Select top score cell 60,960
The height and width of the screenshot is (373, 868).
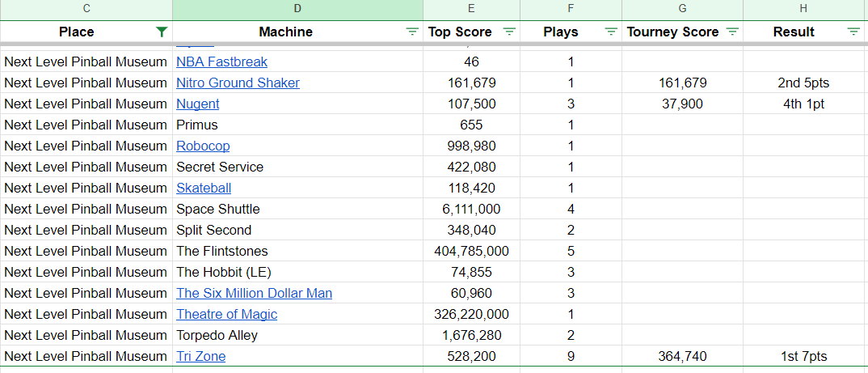pyautogui.click(x=472, y=294)
